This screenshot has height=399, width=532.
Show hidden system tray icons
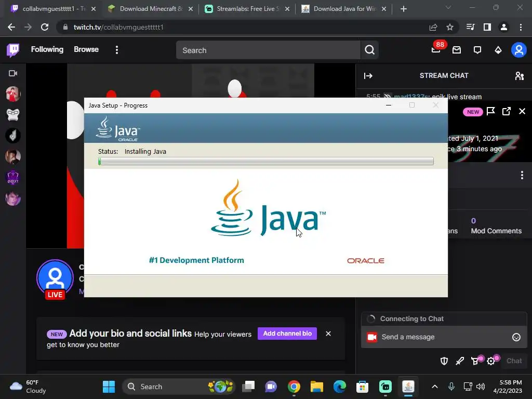click(x=435, y=387)
